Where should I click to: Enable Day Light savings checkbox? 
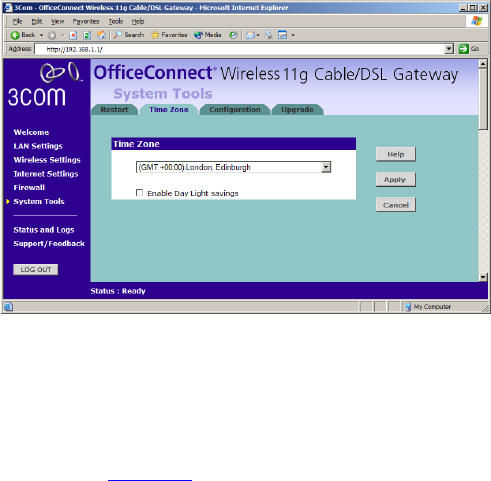click(139, 193)
